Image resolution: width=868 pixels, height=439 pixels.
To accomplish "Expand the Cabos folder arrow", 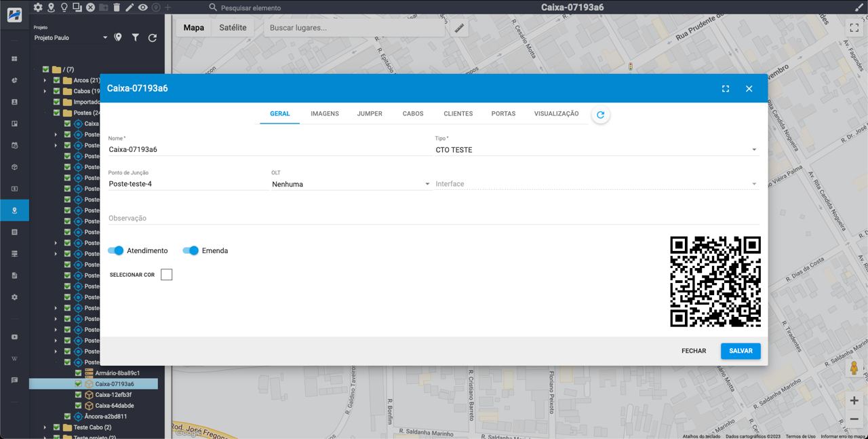I will pos(45,91).
